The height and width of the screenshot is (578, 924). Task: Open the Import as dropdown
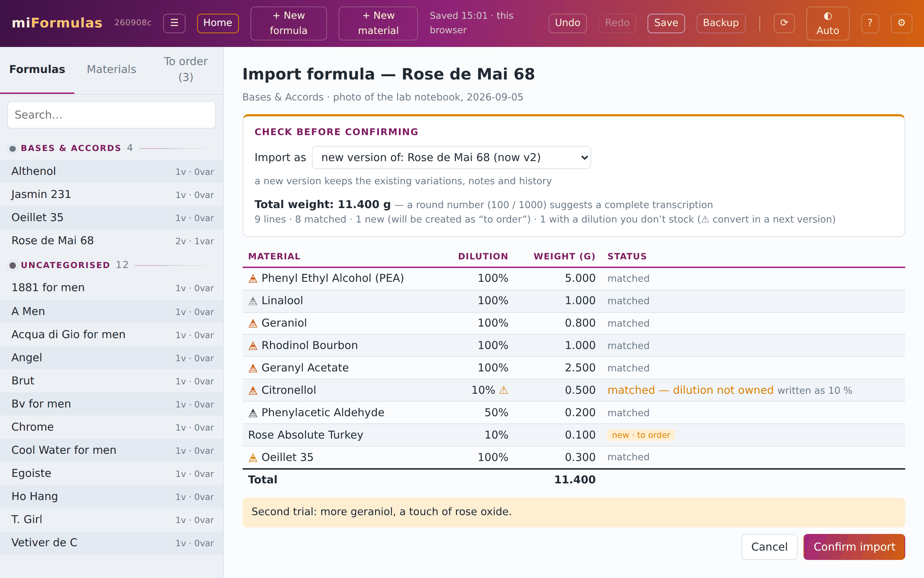pyautogui.click(x=451, y=158)
